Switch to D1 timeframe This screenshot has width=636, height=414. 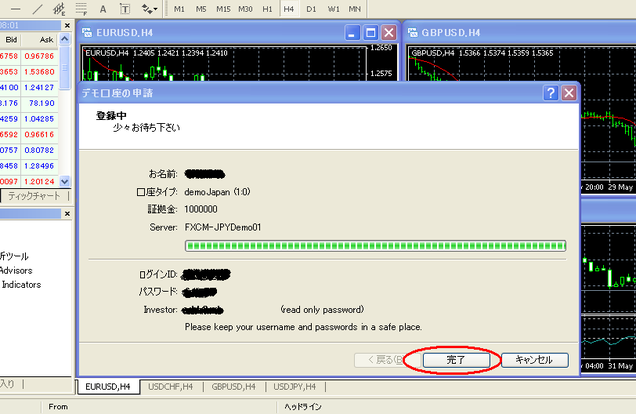311,9
